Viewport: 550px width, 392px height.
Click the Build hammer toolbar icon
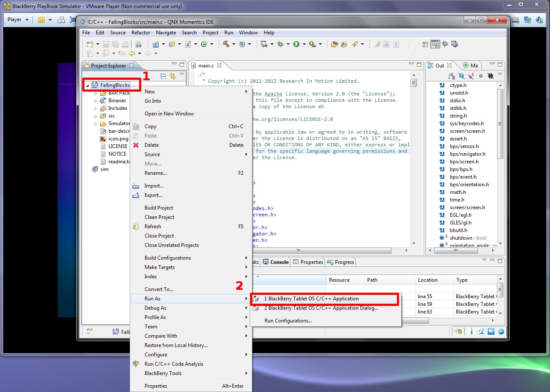[x=226, y=44]
